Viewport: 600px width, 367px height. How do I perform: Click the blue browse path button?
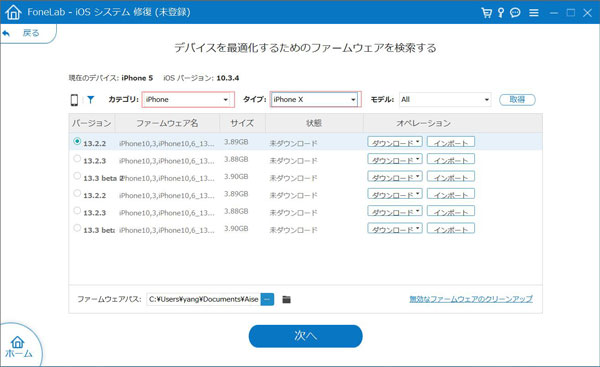pos(267,299)
